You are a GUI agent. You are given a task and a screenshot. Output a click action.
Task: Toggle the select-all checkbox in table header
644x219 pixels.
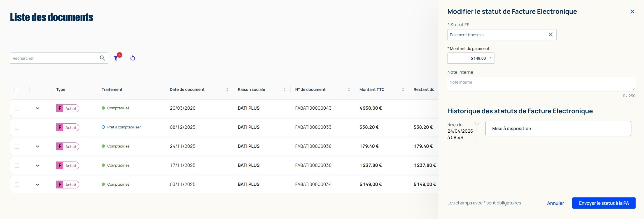pos(17,90)
